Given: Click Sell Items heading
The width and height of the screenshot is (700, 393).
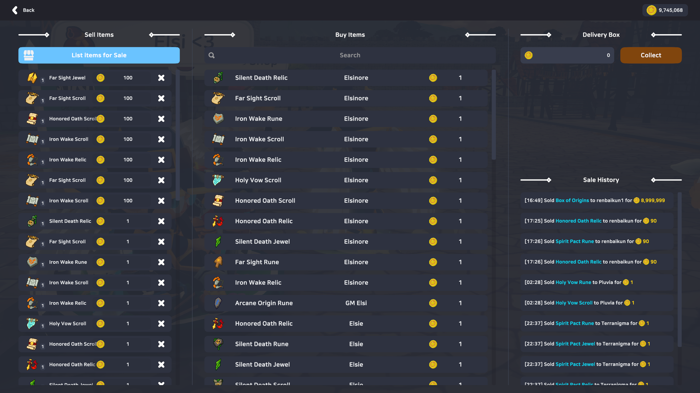Looking at the screenshot, I should [99, 35].
